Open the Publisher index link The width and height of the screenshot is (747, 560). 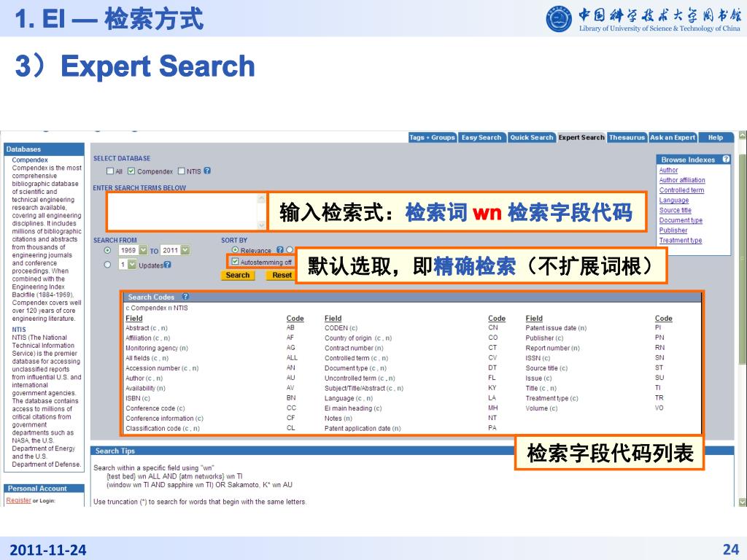pyautogui.click(x=673, y=230)
